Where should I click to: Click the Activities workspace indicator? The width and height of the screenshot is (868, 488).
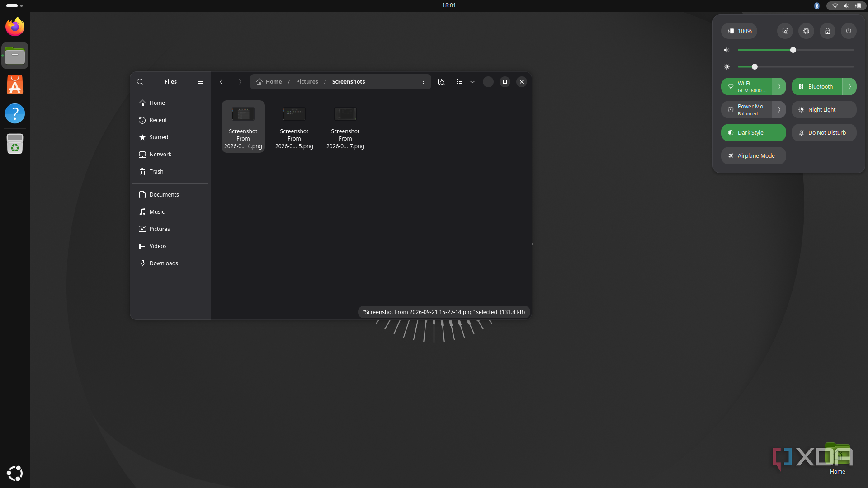point(14,5)
